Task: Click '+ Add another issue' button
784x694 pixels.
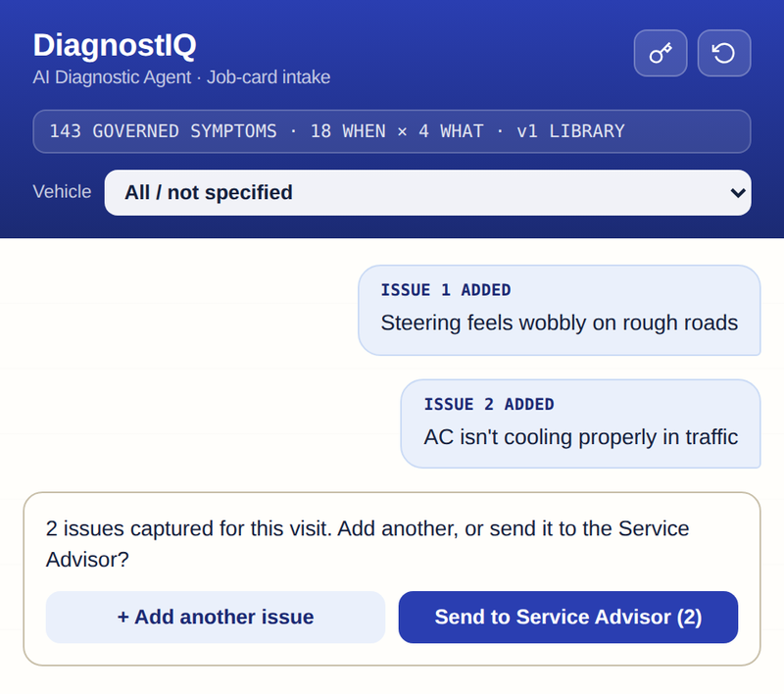Action: pos(216,617)
